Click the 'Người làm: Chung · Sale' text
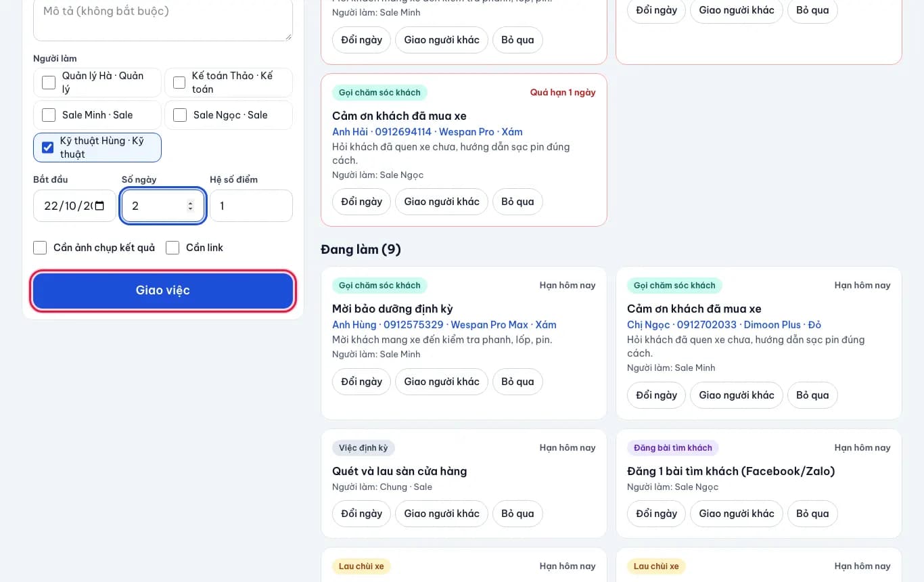Viewport: 924px width, 582px height. [x=382, y=487]
